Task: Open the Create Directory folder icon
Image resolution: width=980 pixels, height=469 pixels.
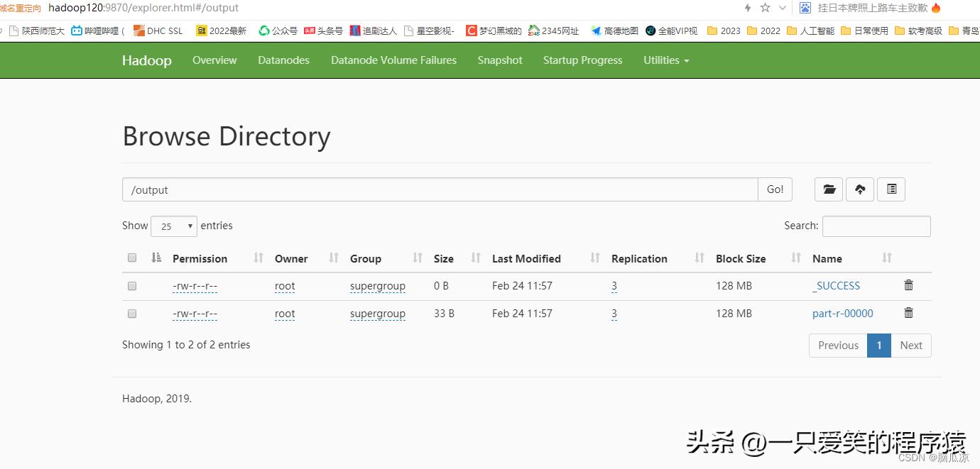Action: tap(828, 189)
